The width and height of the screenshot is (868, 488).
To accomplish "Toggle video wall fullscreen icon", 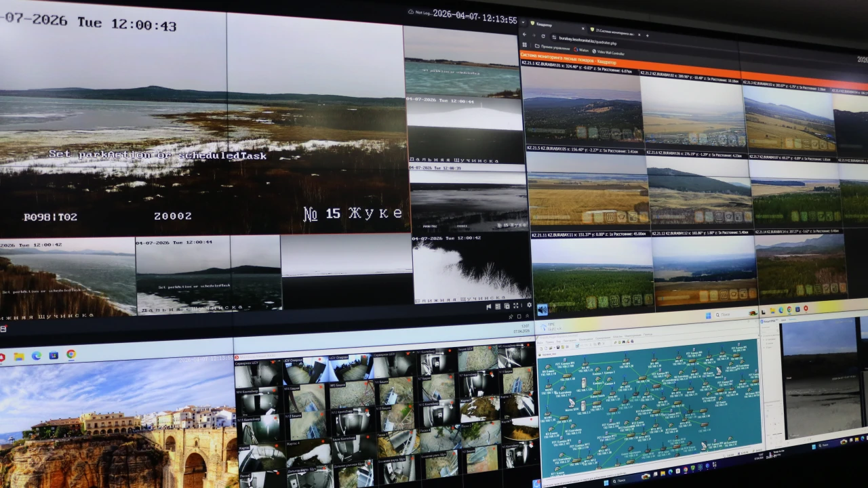I will [515, 306].
